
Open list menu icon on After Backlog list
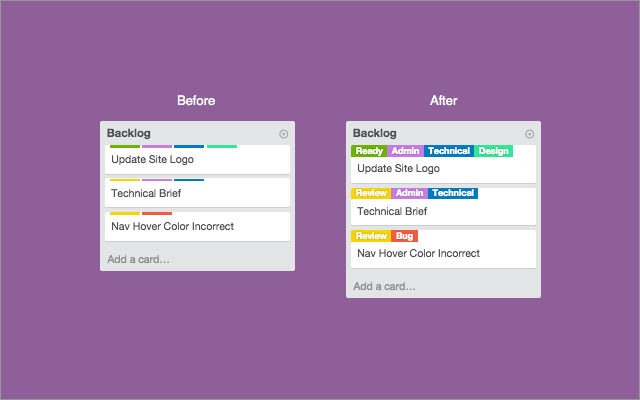(x=529, y=133)
